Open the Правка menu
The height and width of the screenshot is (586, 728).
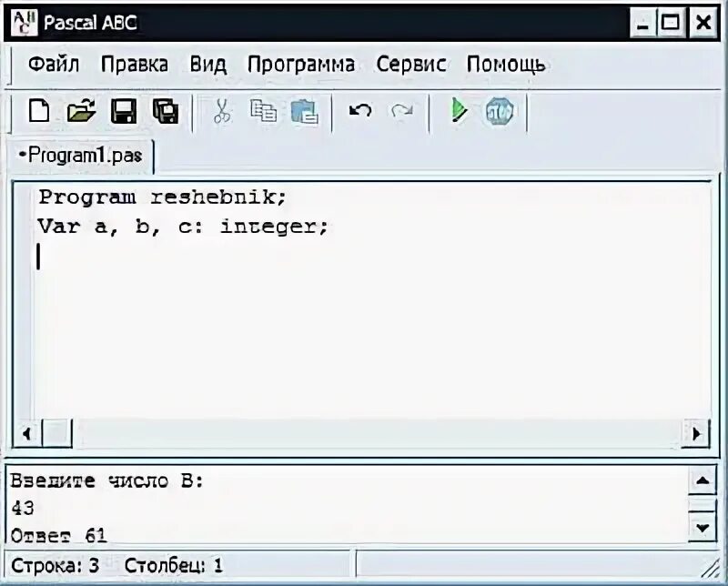135,64
